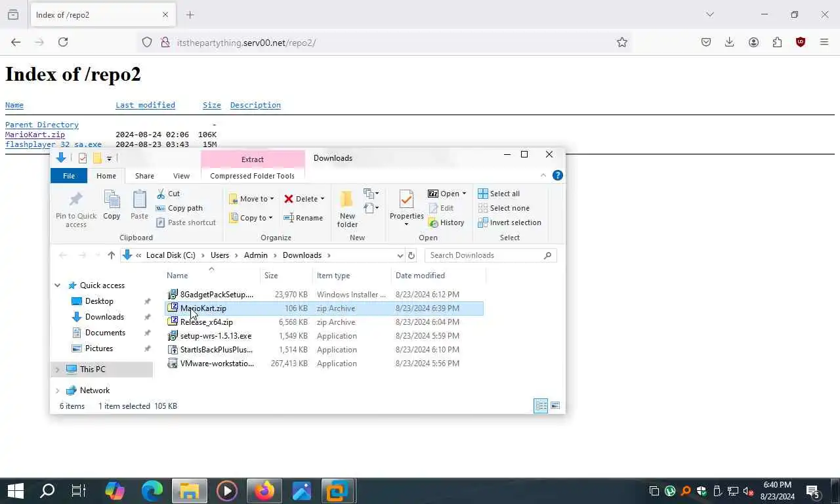The height and width of the screenshot is (504, 840).
Task: Open file History from the ribbon
Action: [446, 222]
